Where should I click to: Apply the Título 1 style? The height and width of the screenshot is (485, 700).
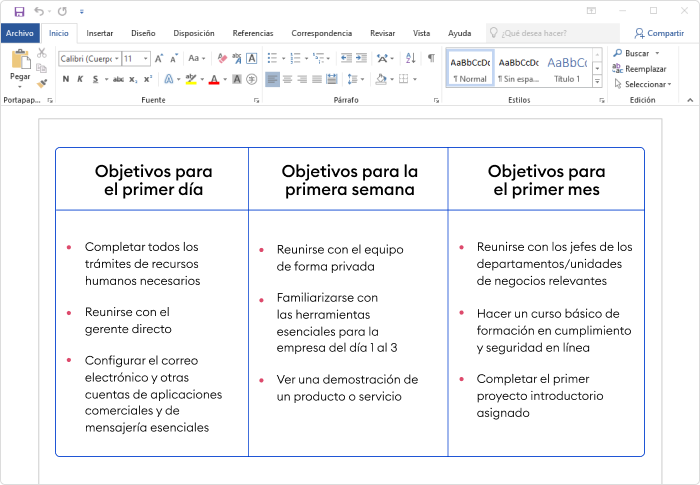[567, 68]
